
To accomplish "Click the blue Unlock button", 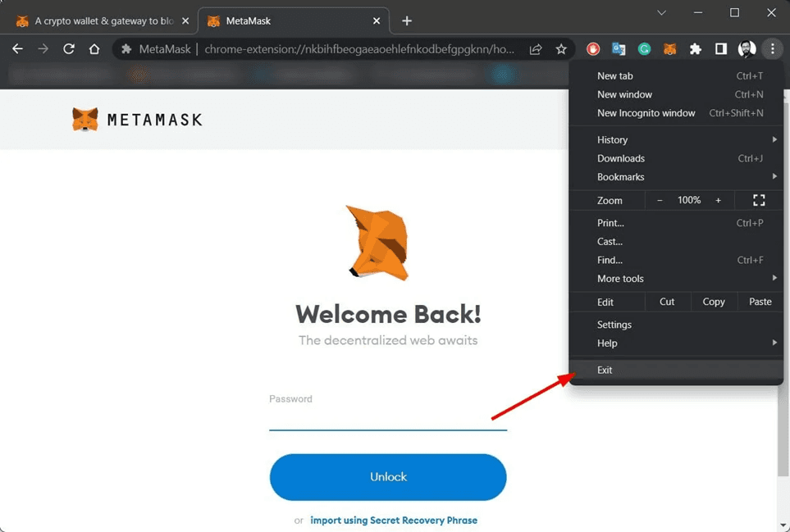I will 388,477.
